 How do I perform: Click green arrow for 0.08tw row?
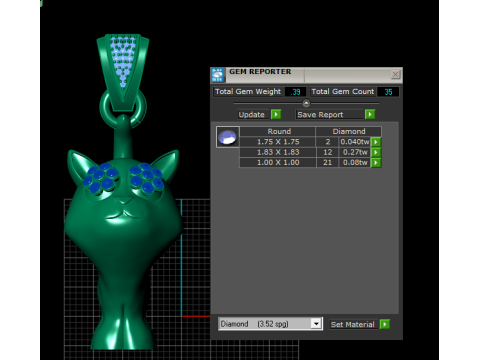[376, 163]
